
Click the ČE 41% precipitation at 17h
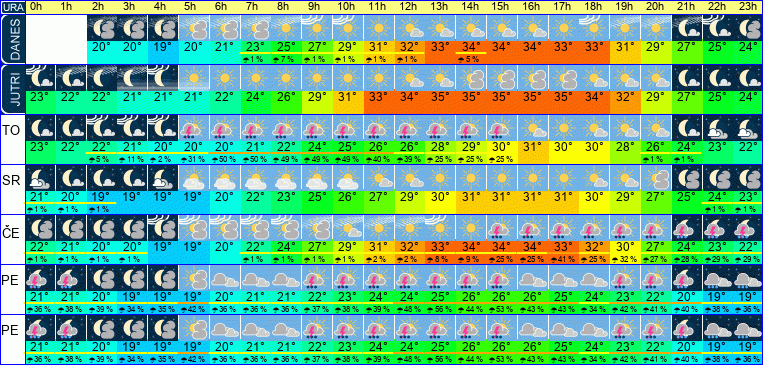[563, 259]
